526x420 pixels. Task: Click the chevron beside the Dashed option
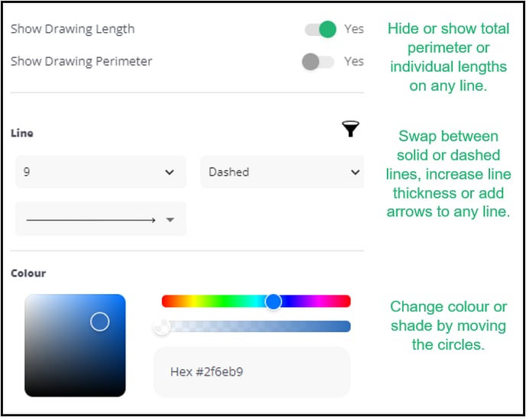coord(355,173)
